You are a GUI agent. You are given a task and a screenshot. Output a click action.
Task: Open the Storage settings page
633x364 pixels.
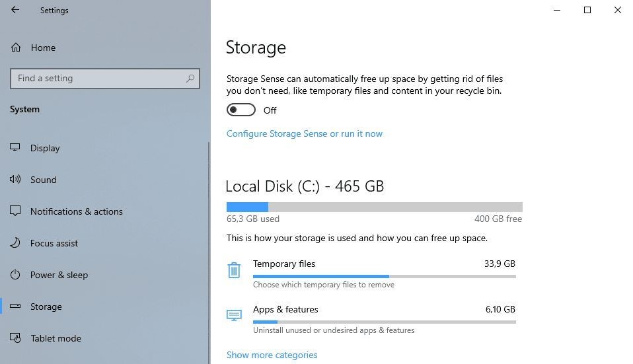click(46, 307)
